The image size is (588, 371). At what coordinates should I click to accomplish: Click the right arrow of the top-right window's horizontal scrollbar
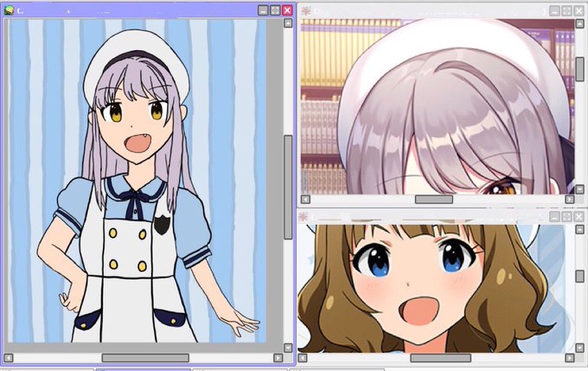[570, 199]
